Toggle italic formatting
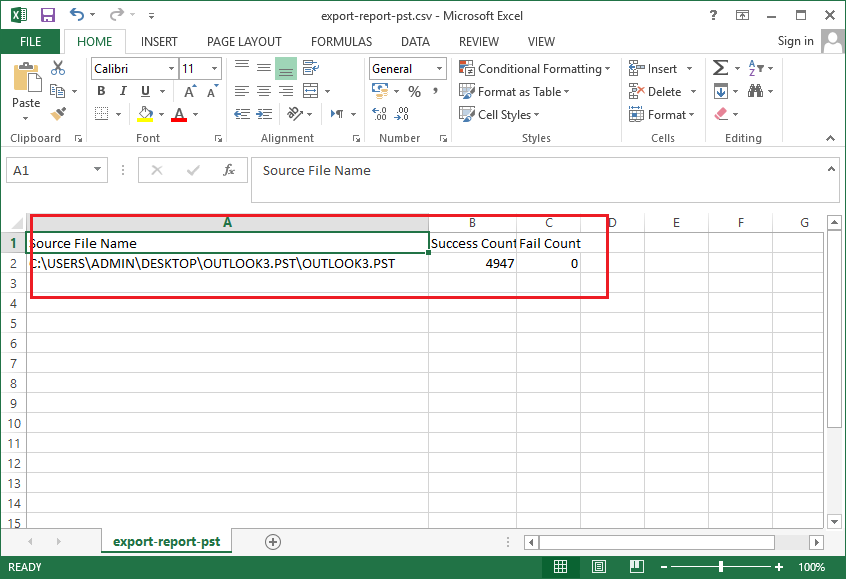This screenshot has height=579, width=846. 123,91
